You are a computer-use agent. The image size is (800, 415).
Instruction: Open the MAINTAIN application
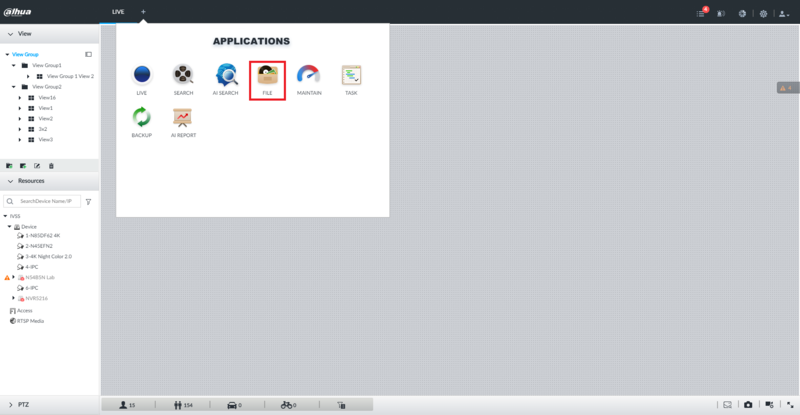(x=309, y=80)
